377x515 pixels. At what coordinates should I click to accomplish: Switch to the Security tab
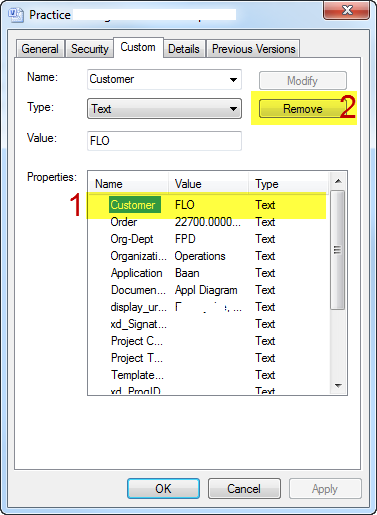[90, 49]
